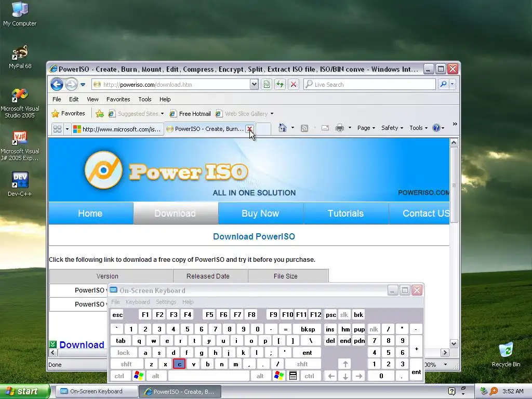Click the horizontal scrollbar left arrow
This screenshot has height=399, width=532.
[x=53, y=353]
